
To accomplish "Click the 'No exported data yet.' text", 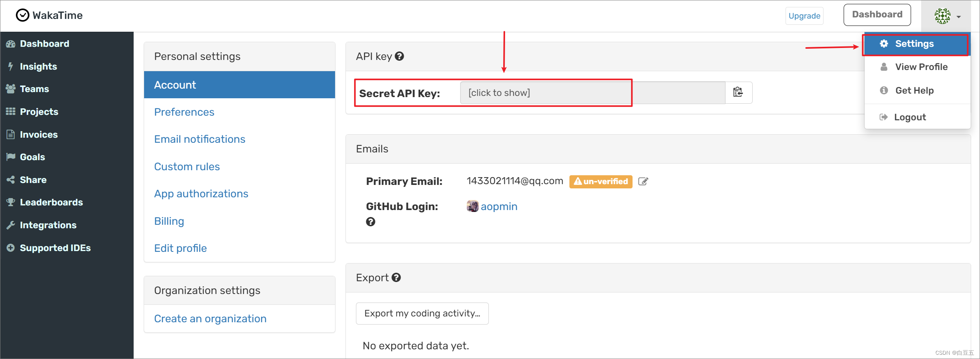I will click(x=416, y=345).
